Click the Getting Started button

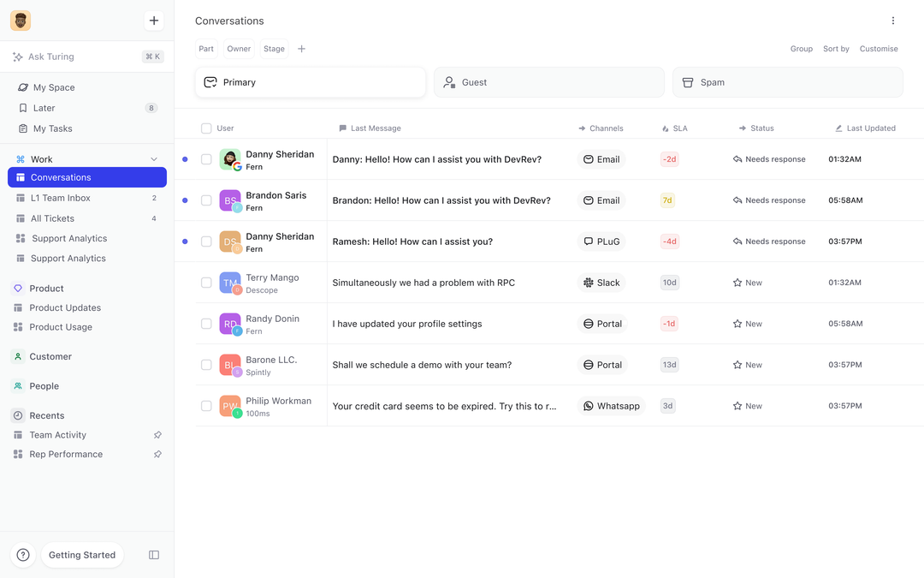click(82, 555)
